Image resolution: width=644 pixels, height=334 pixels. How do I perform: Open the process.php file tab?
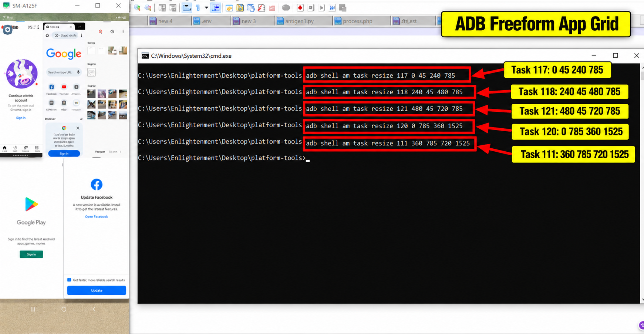[x=353, y=21]
